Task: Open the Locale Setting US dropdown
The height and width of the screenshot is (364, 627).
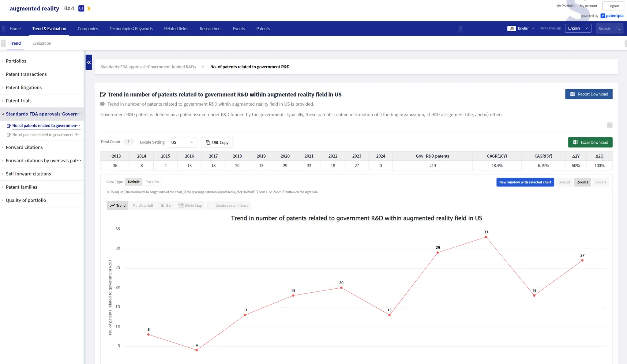Action: pos(182,142)
